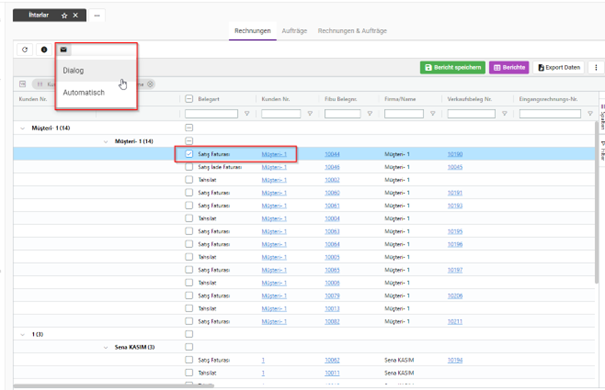Click the green Bericht speichern button
This screenshot has width=605, height=390.
(x=453, y=68)
